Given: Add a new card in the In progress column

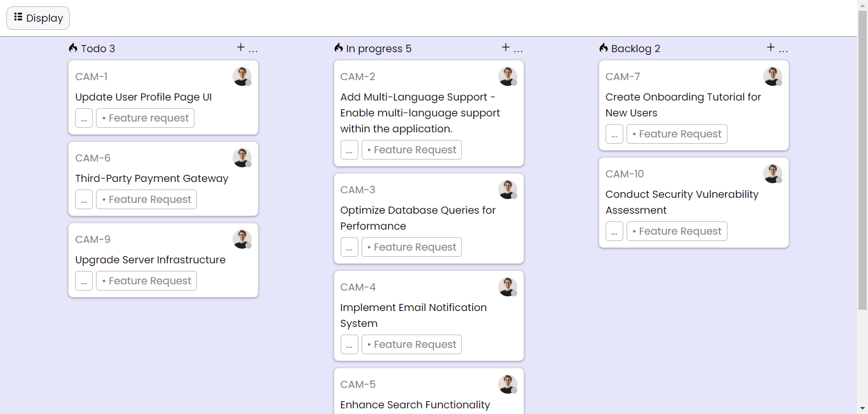Looking at the screenshot, I should [506, 47].
